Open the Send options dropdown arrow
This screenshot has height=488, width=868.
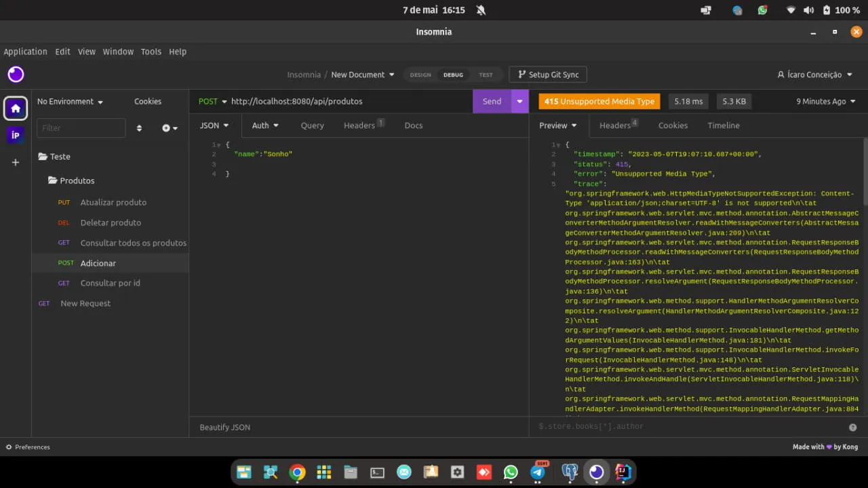(520, 101)
